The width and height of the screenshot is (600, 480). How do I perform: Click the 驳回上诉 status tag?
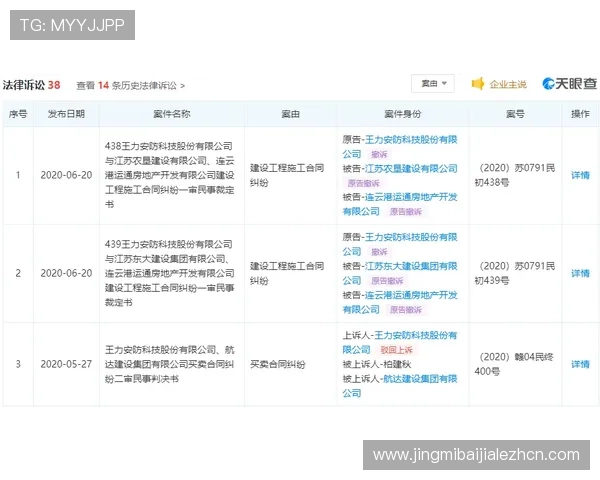click(x=396, y=349)
